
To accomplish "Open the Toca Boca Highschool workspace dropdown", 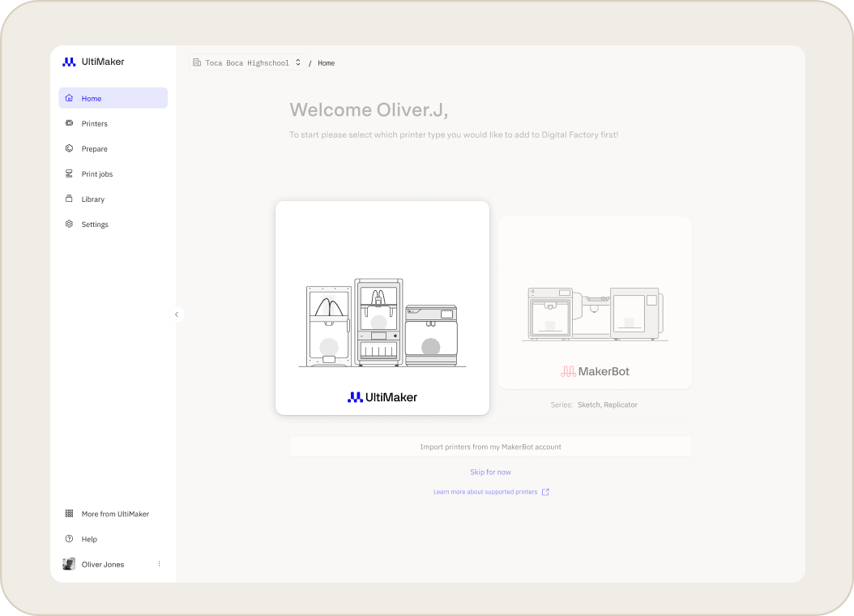I will [x=247, y=62].
